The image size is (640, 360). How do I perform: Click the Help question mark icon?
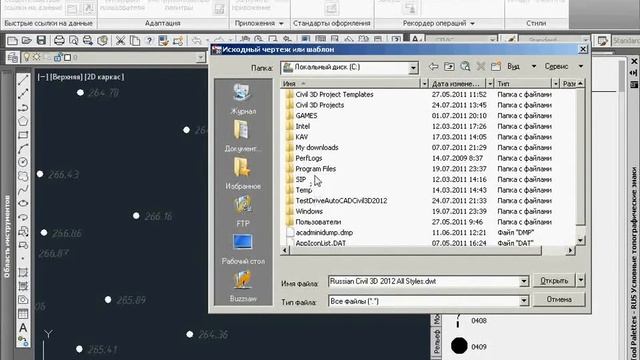click(149, 40)
